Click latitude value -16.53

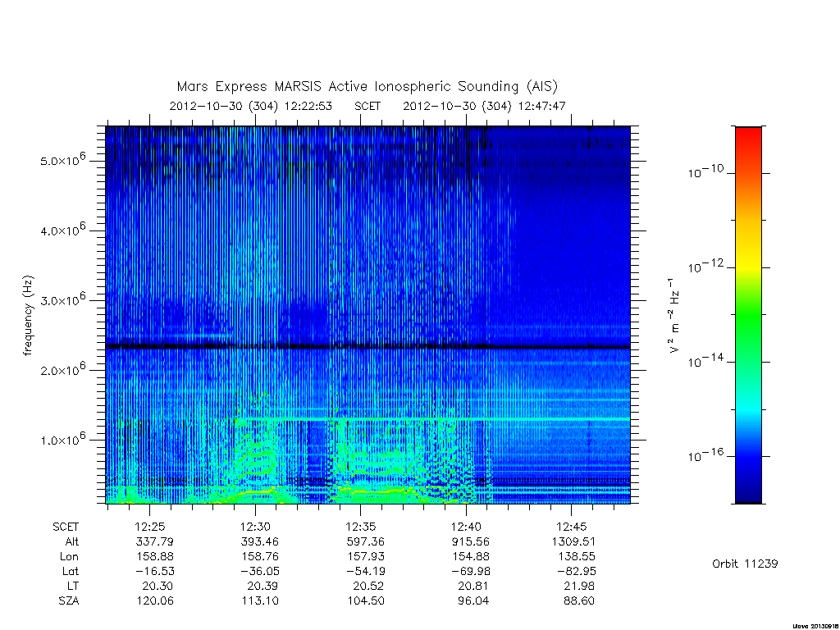[x=153, y=572]
